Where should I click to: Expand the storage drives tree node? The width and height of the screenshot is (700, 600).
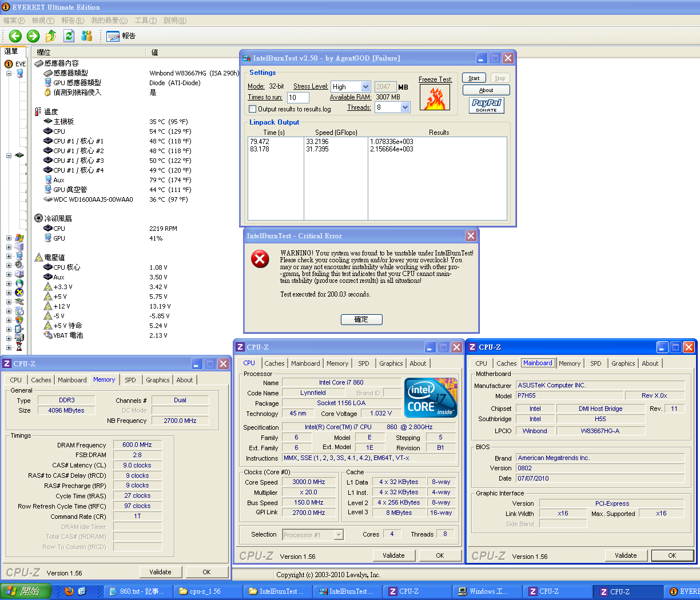[x=9, y=274]
